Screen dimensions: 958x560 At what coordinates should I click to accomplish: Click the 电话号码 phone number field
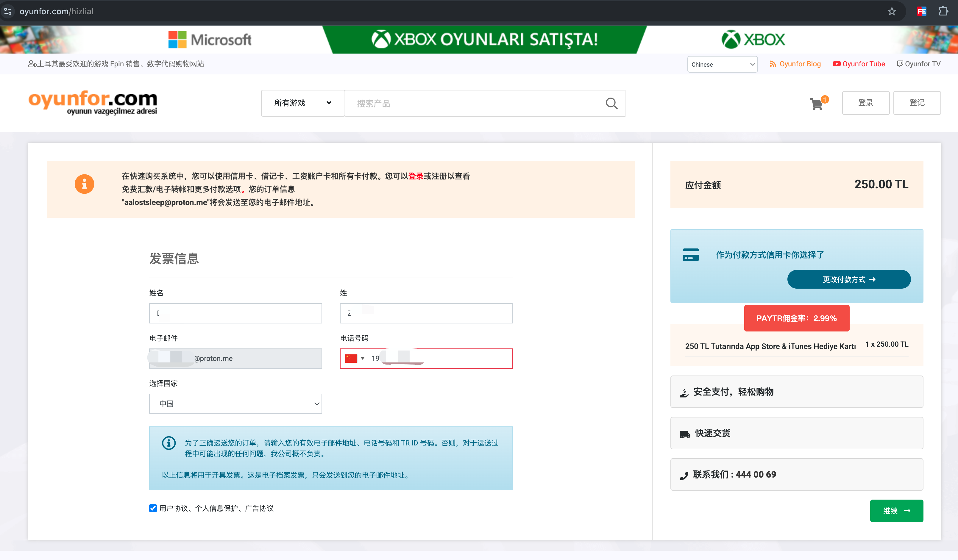(x=426, y=358)
